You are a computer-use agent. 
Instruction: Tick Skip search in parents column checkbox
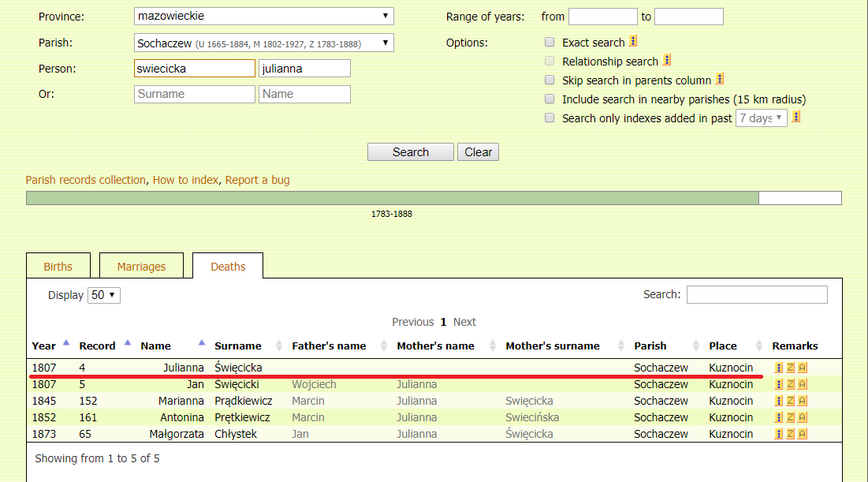click(549, 80)
